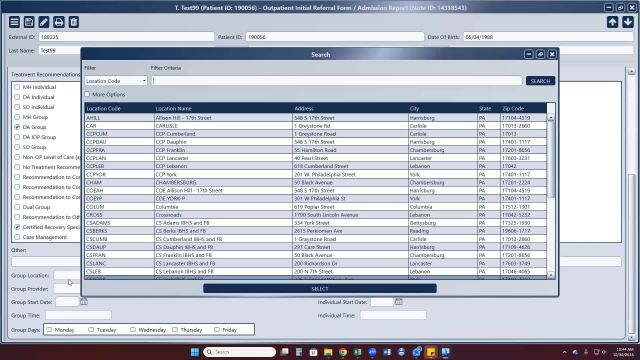Uncheck the Certified Recovery Specialist checkbox
Image resolution: width=640 pixels, height=360 pixels.
[17, 227]
